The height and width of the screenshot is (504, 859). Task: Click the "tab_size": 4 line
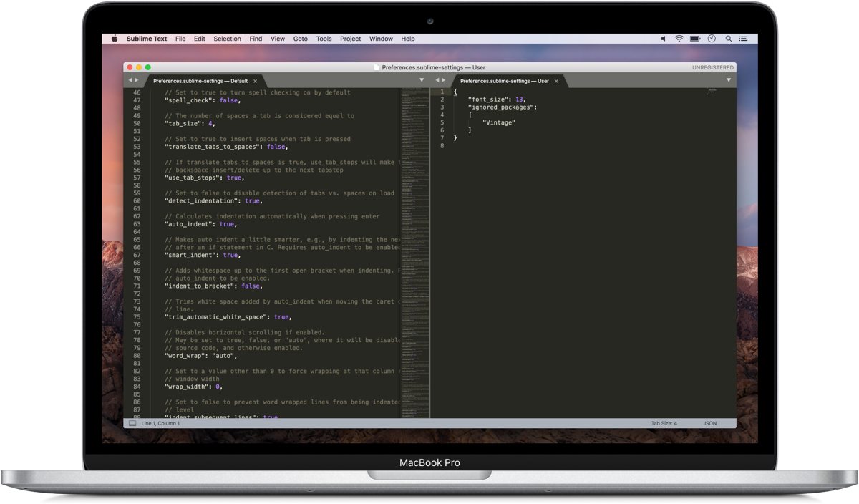pyautogui.click(x=190, y=124)
